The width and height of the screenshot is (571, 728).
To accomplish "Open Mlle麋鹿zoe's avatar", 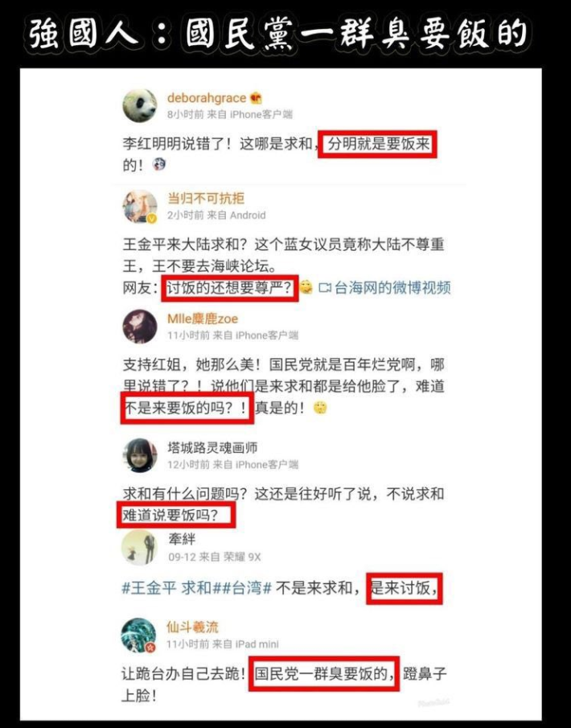I will point(140,327).
